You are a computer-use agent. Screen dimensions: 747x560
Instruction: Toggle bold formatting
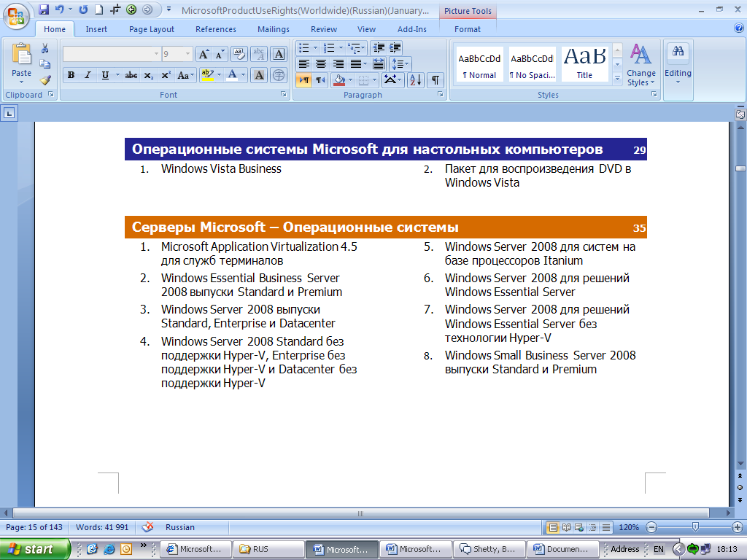click(x=71, y=75)
